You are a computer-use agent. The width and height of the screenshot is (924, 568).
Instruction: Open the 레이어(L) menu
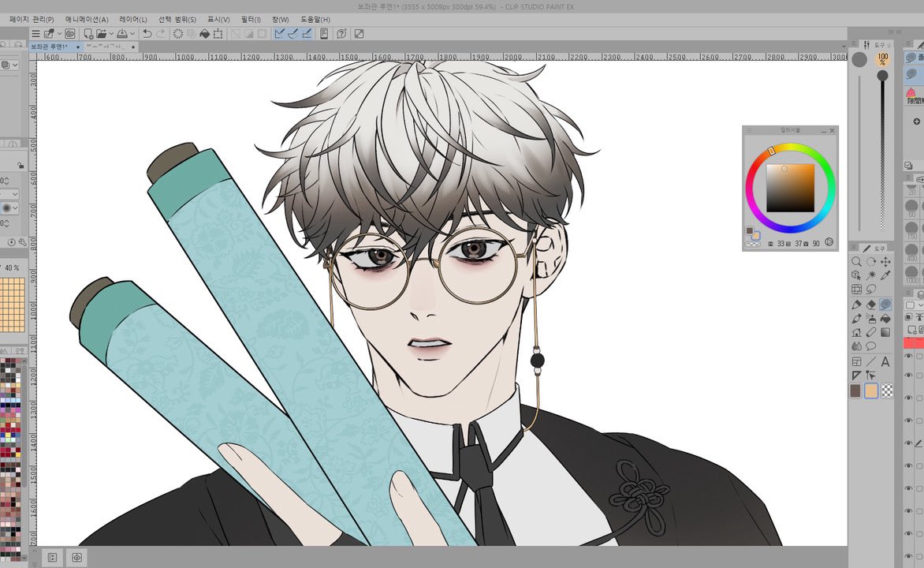tap(132, 18)
